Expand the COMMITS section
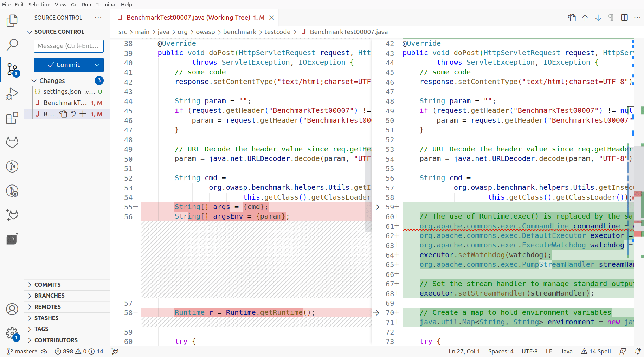Viewport: 644px width, 357px height. (67, 285)
